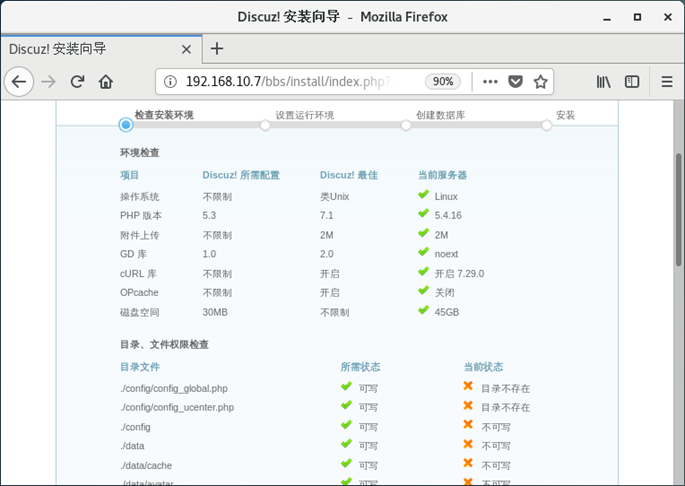685x486 pixels.
Task: Click the green check next to 5.4.16
Action: (423, 213)
